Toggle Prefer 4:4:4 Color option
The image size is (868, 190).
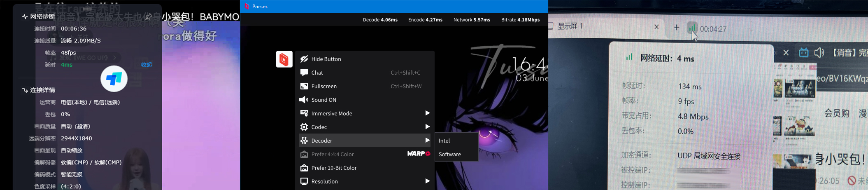pyautogui.click(x=365, y=154)
